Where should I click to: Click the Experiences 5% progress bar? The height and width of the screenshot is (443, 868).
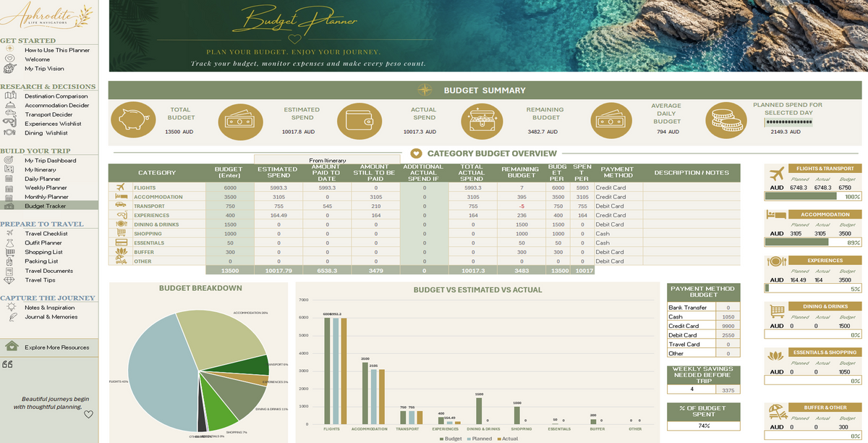point(814,289)
